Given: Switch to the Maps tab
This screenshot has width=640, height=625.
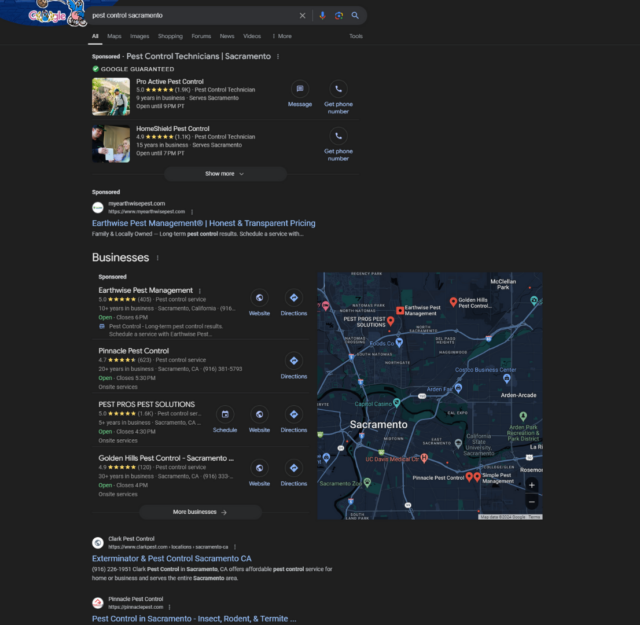Looking at the screenshot, I should click(115, 36).
